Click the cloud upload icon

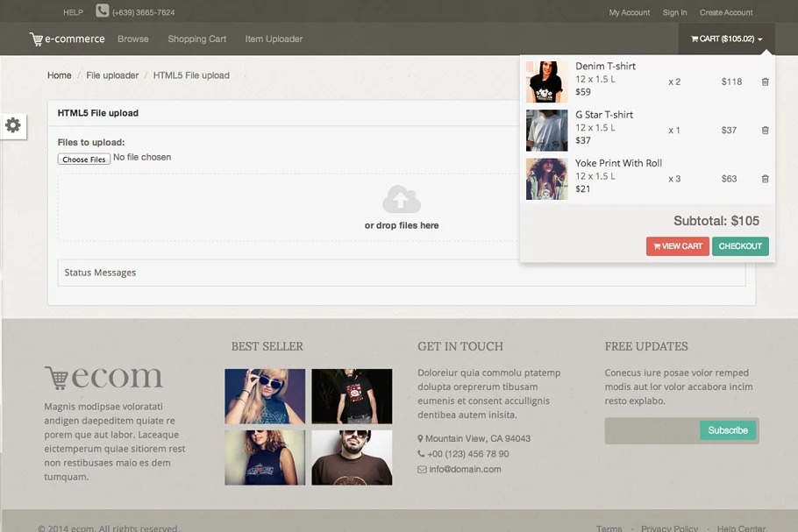pos(402,200)
